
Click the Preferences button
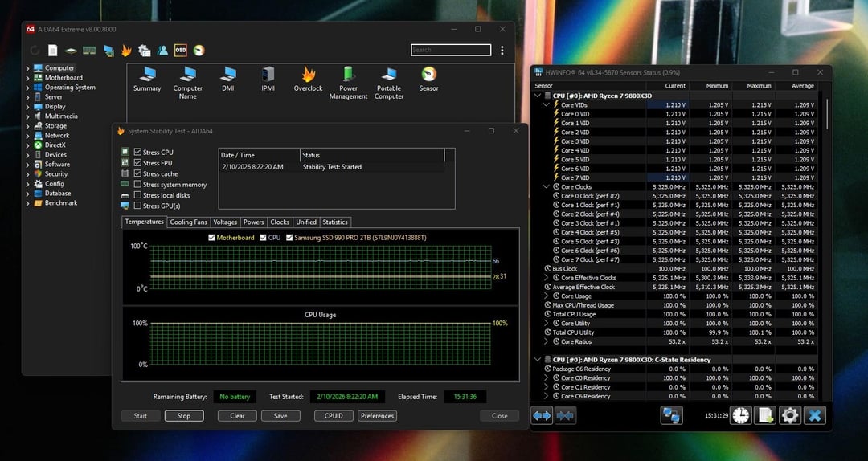(x=377, y=416)
